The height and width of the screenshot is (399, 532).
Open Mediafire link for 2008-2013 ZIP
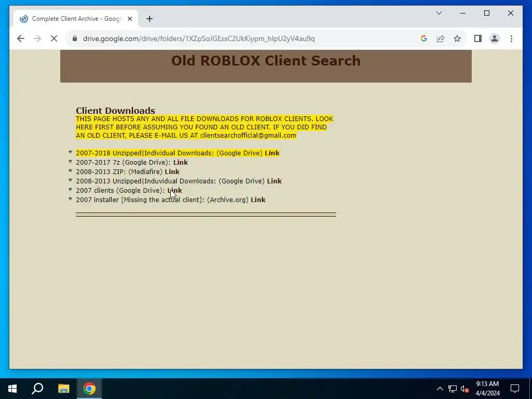point(172,171)
